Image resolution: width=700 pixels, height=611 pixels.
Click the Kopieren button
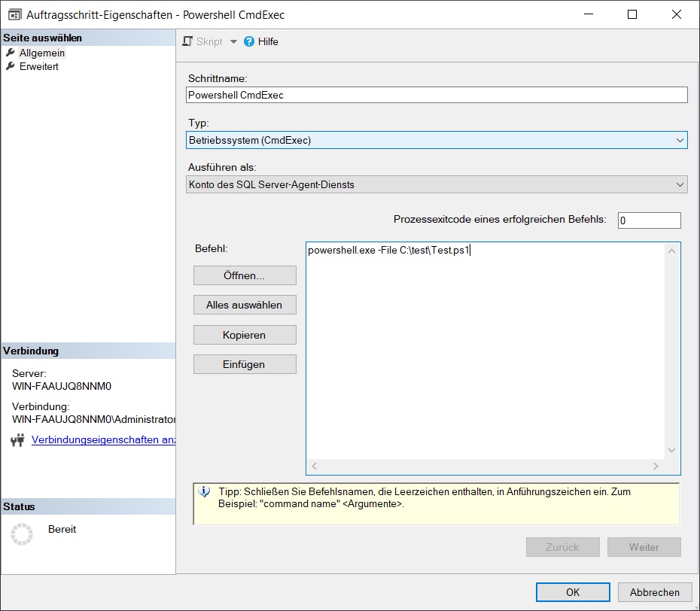click(245, 335)
